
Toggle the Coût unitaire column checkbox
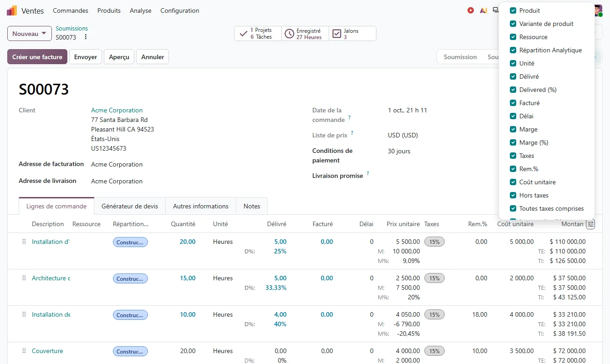[513, 182]
